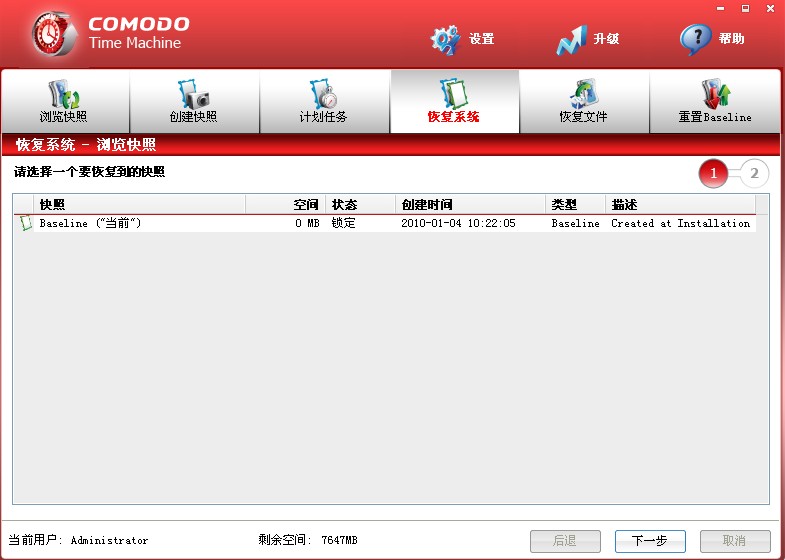Click the 设置 text link
Image resolution: width=785 pixels, height=560 pixels.
pyautogui.click(x=482, y=39)
